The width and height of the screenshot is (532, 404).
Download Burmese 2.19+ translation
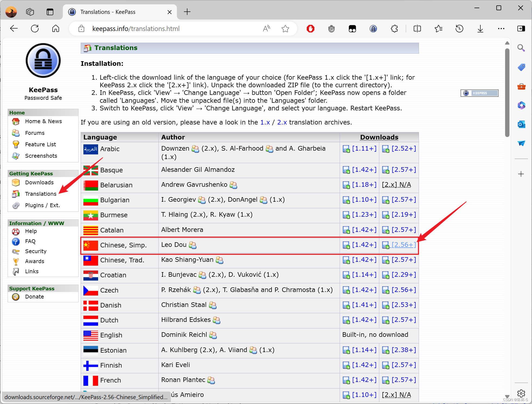click(x=404, y=215)
